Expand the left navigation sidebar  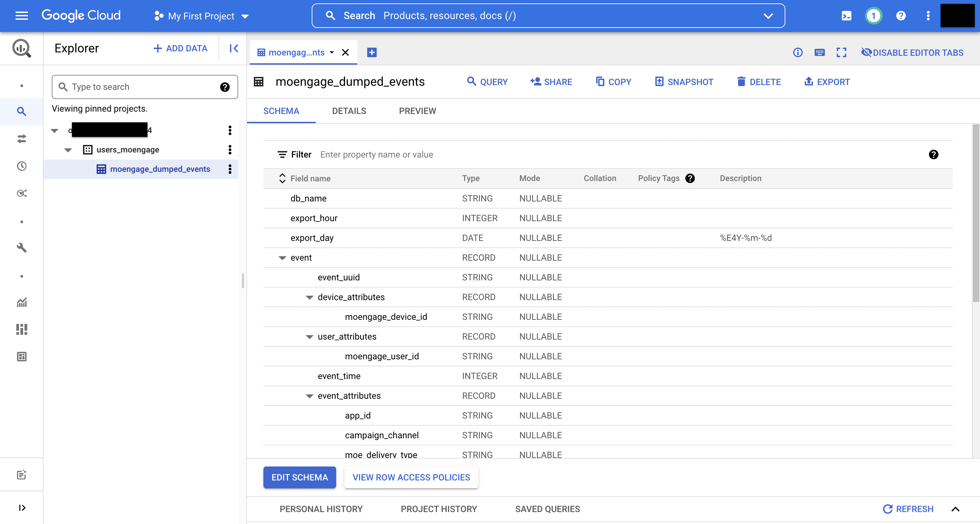pos(22,508)
